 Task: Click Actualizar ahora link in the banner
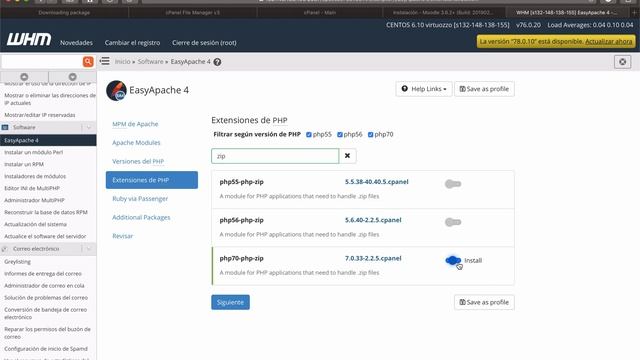609,42
